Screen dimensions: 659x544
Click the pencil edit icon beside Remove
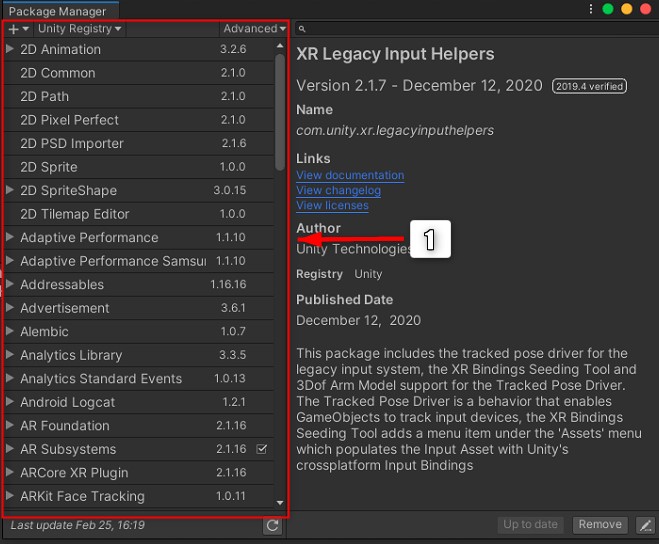pos(646,525)
